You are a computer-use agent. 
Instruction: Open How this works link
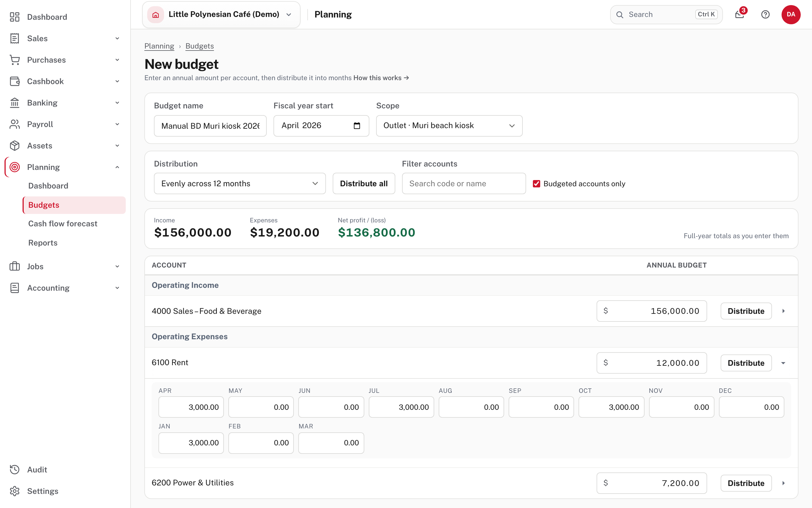pos(381,78)
